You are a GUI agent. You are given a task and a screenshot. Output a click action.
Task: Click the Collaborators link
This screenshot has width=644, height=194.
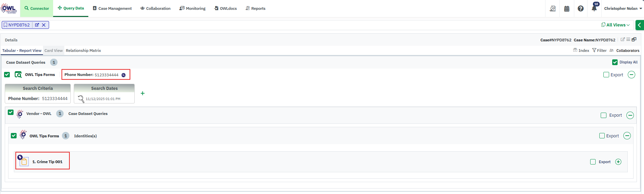[x=627, y=51]
